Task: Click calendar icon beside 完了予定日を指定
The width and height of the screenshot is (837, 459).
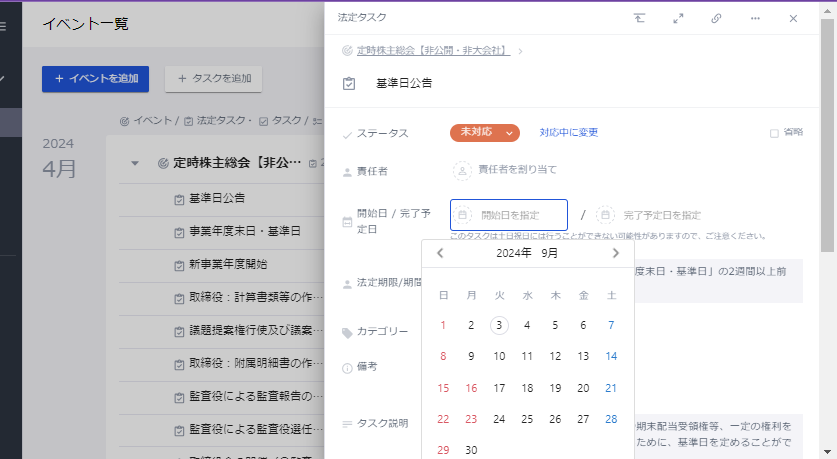Action: 605,215
